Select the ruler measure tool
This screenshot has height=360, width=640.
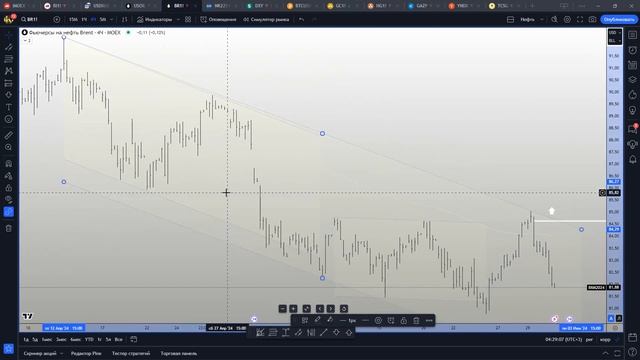(x=9, y=135)
